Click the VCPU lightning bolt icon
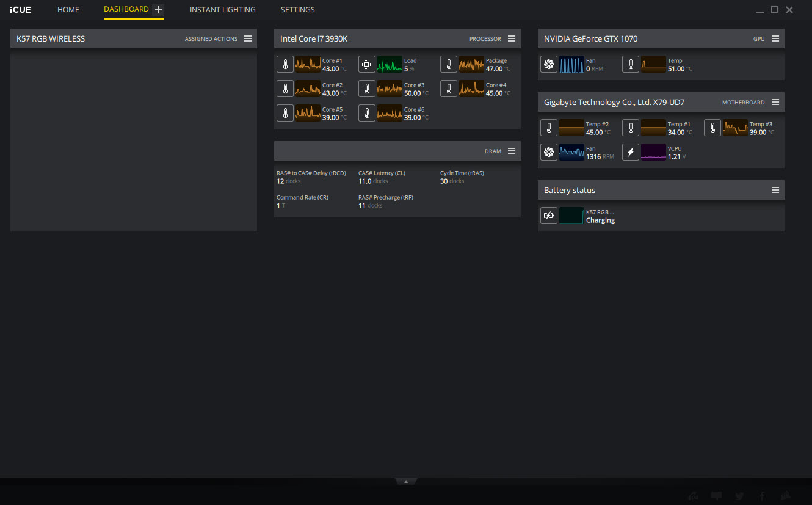Viewport: 812px width, 505px height. (x=630, y=152)
